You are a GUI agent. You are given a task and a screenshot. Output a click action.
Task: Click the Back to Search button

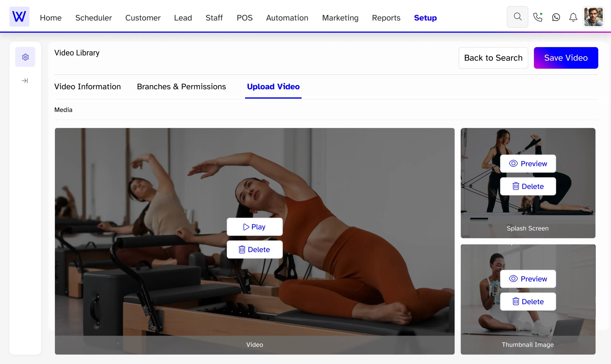click(493, 58)
